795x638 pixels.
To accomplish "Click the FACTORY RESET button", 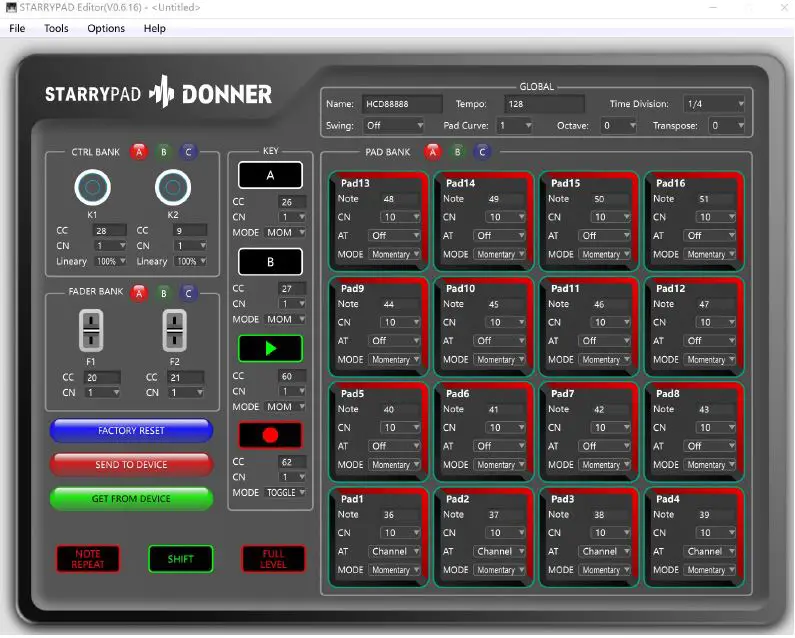I will 131,431.
